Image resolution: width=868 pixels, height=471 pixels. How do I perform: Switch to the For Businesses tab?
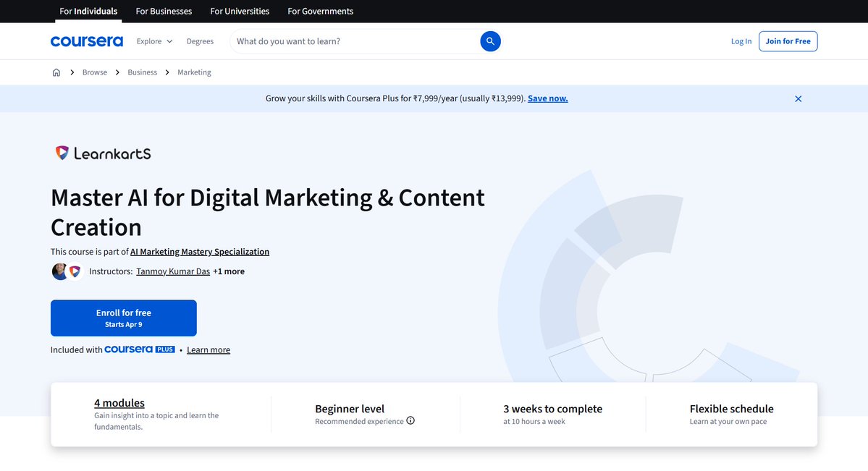[164, 11]
